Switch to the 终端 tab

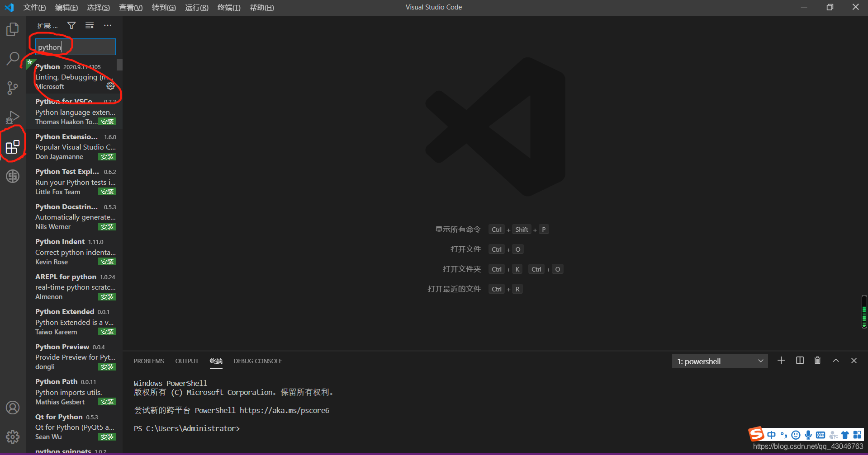(x=216, y=361)
